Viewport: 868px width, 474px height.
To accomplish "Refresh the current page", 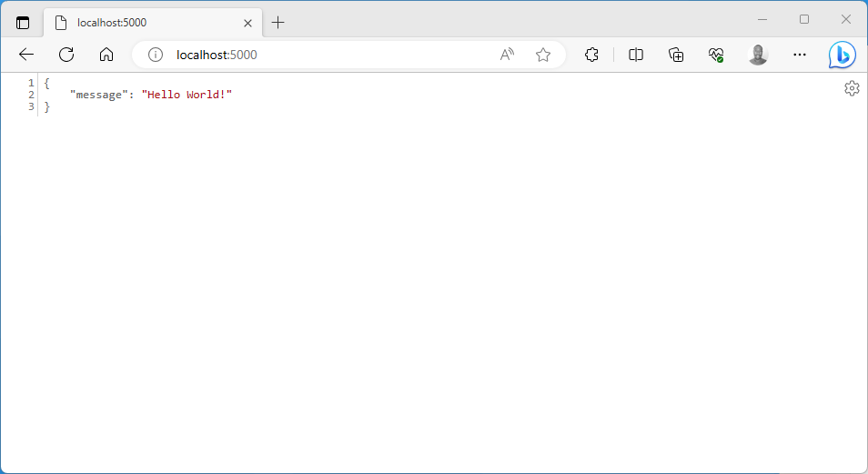I will [66, 55].
